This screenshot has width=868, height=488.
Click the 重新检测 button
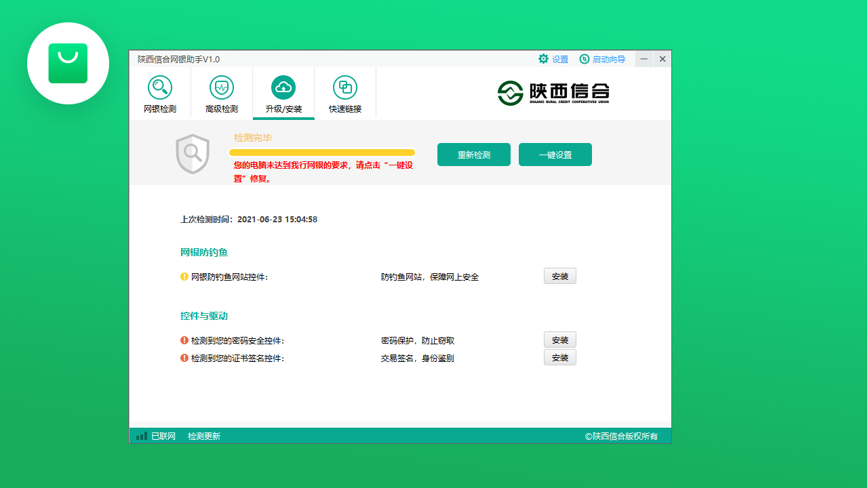(473, 155)
